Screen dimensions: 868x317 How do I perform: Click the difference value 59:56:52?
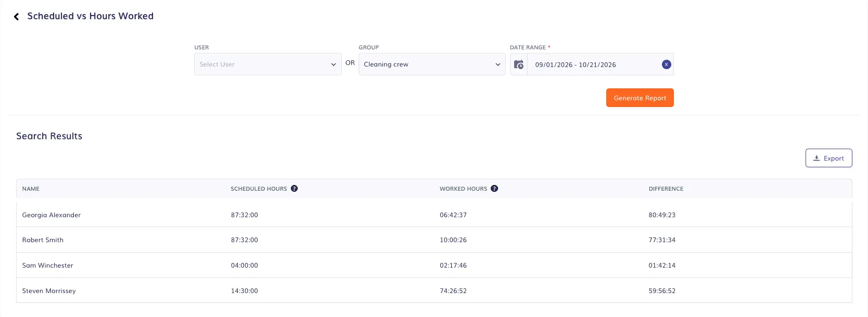coord(662,291)
